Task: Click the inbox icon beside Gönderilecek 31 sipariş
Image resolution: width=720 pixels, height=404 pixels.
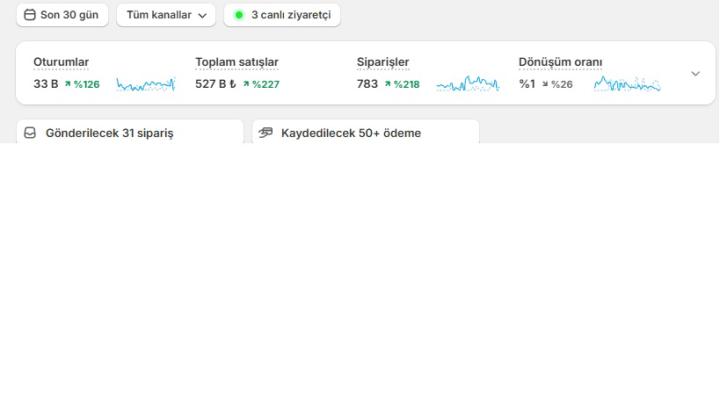Action: click(x=30, y=133)
